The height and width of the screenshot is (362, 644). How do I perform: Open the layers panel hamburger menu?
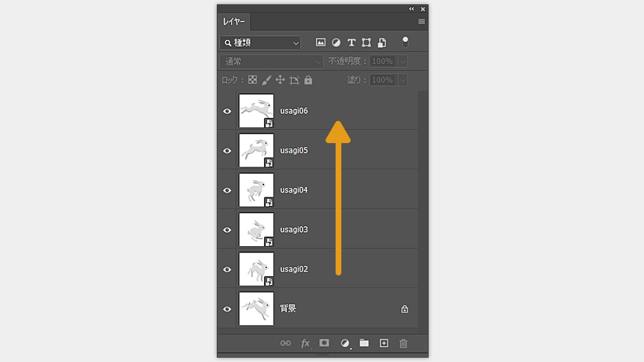(421, 21)
